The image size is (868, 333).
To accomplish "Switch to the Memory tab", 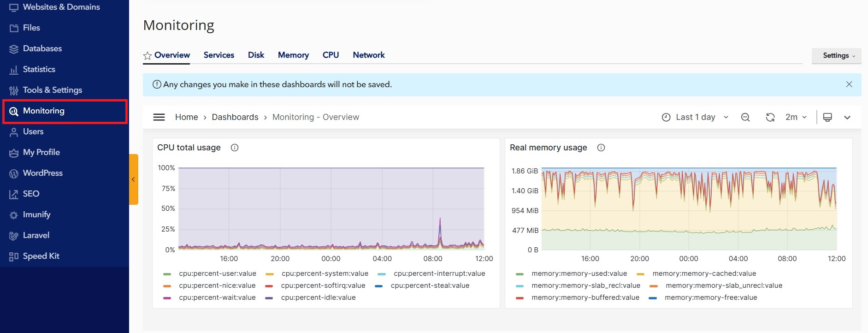I will point(293,55).
